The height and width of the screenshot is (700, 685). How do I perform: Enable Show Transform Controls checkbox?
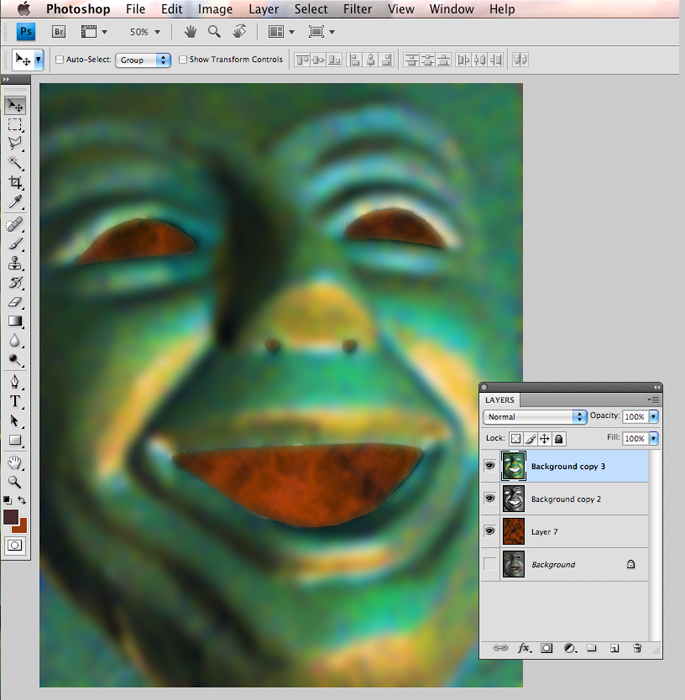[183, 59]
